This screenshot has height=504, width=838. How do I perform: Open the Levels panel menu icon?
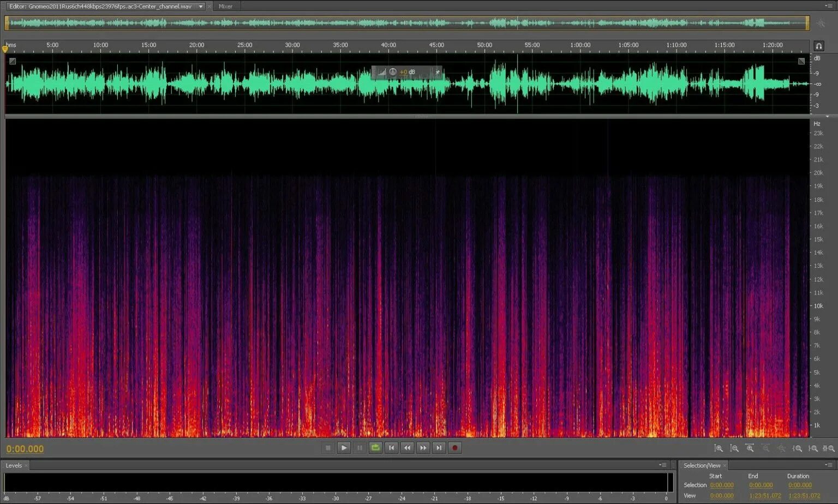tap(663, 465)
